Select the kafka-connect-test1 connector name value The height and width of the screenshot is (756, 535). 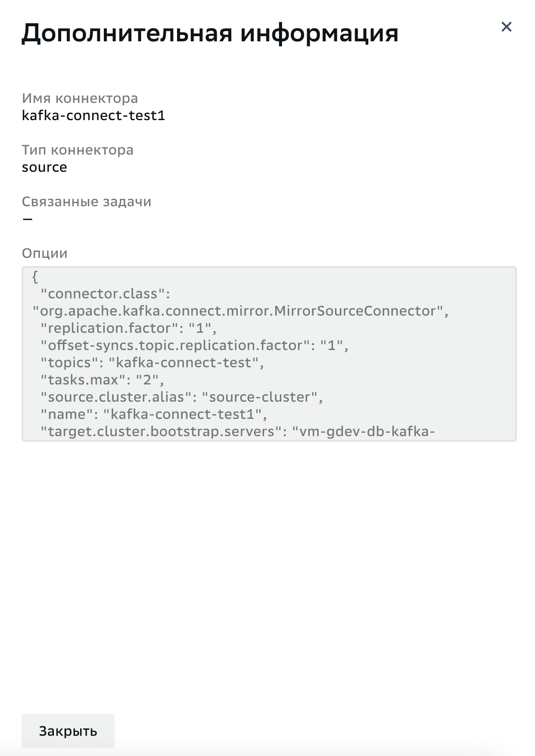[93, 116]
